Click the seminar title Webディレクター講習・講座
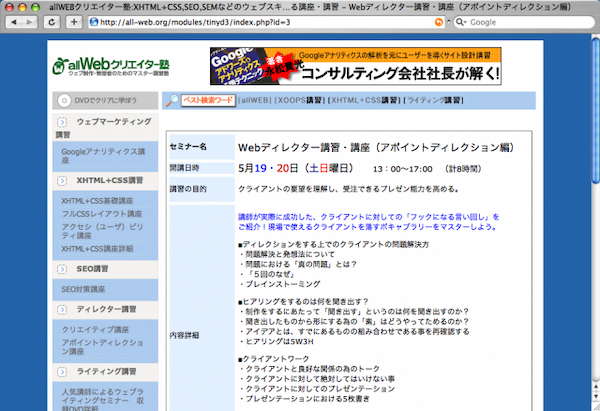The width and height of the screenshot is (600, 411). click(x=376, y=148)
